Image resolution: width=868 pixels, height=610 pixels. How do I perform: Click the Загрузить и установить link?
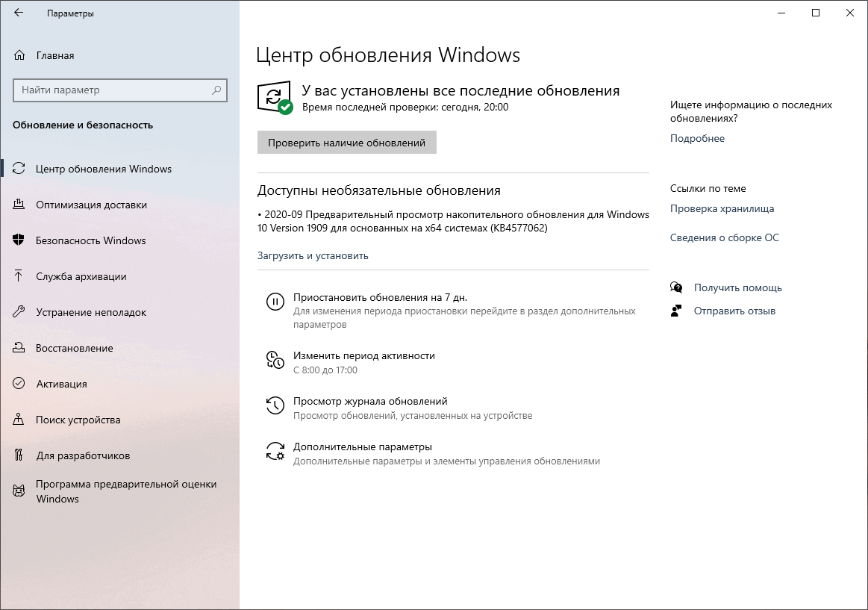coord(312,255)
